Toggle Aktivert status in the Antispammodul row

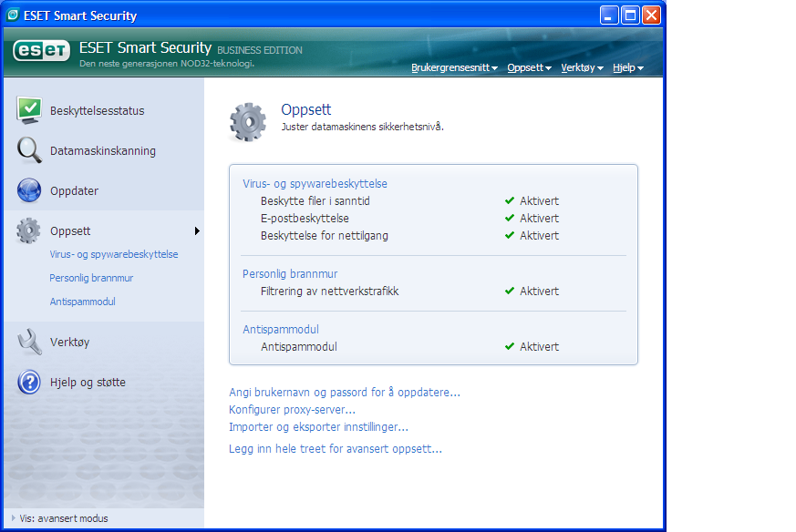click(539, 347)
